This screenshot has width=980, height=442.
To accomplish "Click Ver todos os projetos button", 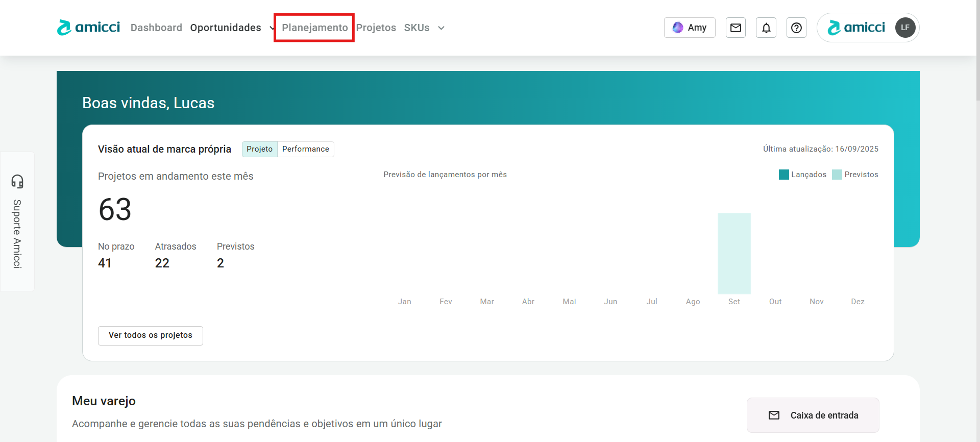I will pos(151,335).
